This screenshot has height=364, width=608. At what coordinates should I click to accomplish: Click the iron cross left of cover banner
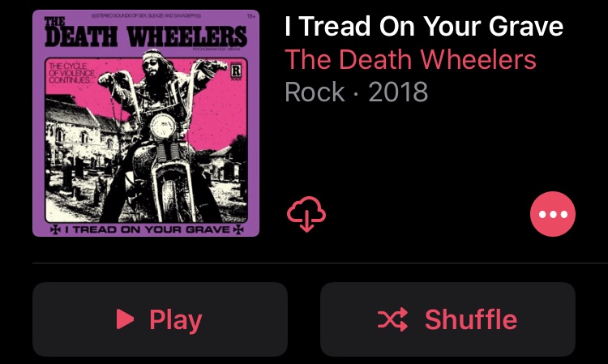click(x=55, y=229)
